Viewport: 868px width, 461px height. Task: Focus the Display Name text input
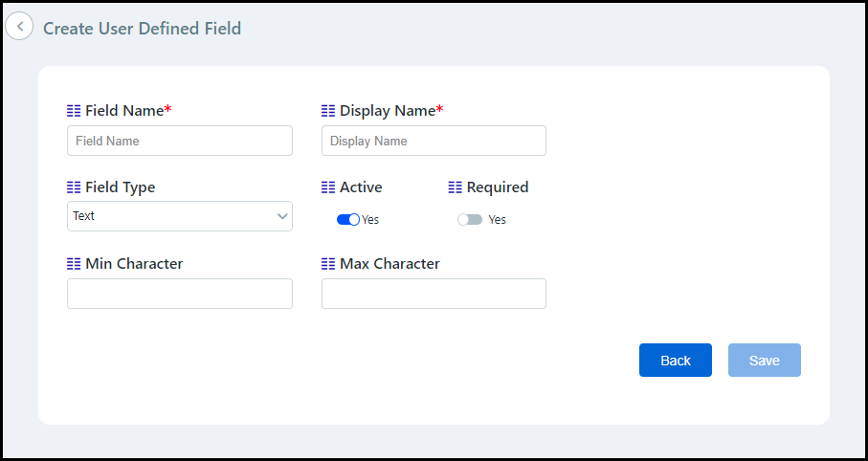(x=434, y=141)
